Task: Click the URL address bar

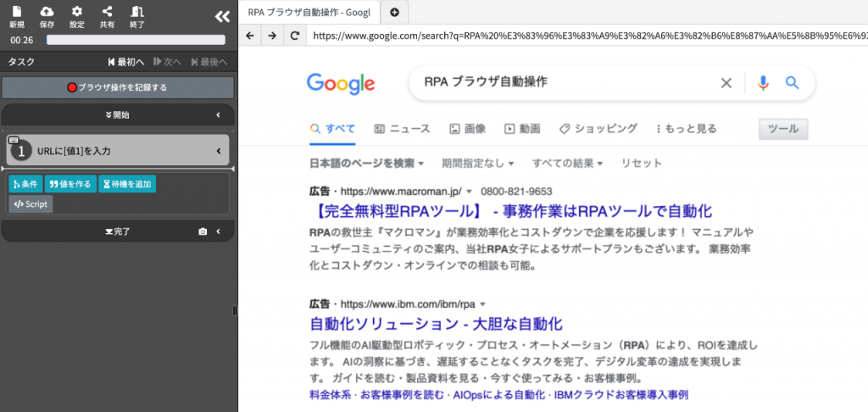Action: [588, 36]
